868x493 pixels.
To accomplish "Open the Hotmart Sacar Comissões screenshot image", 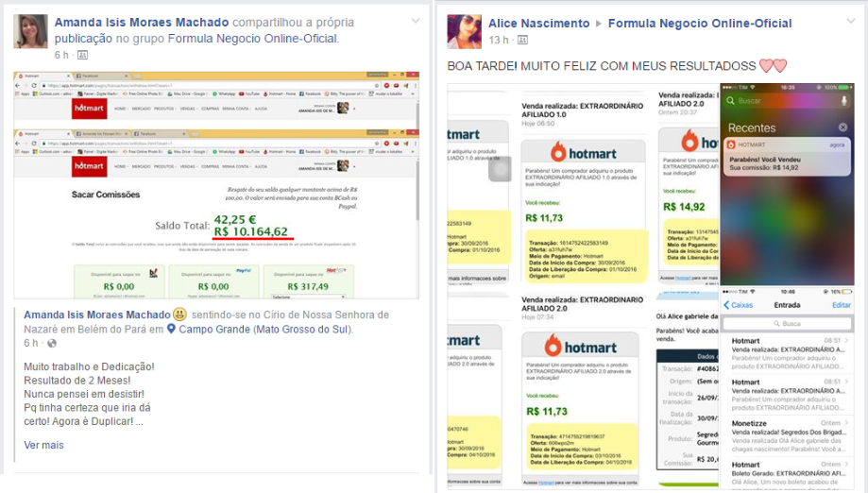I will pos(216,185).
